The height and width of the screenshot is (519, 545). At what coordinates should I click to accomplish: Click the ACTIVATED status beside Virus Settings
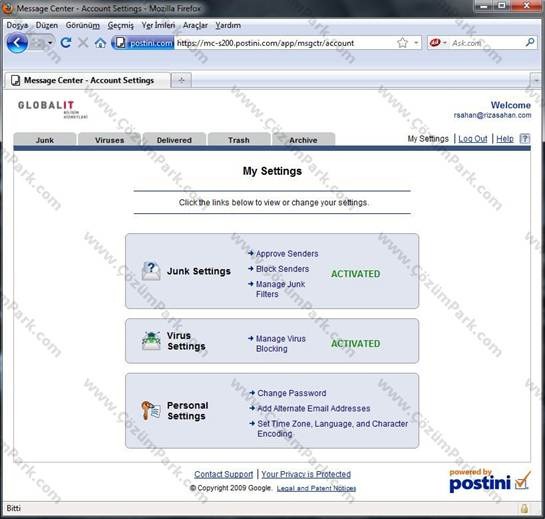[x=356, y=344]
